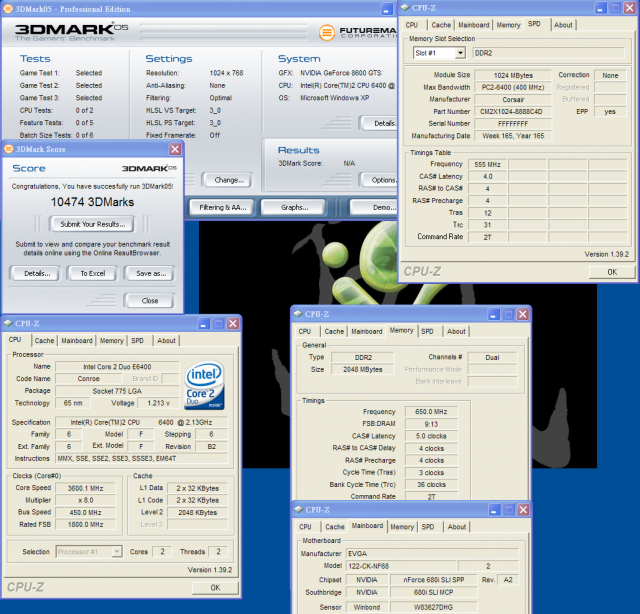Minimize the 3DMark05 main window
640x614 pixels.
[386, 9]
